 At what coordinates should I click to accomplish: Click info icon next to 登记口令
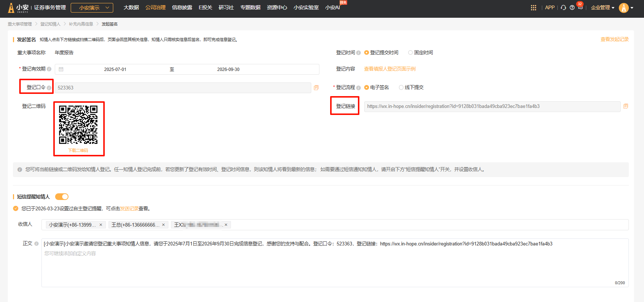49,88
